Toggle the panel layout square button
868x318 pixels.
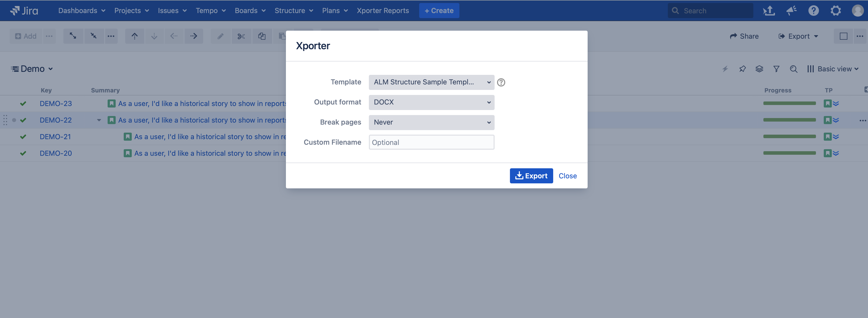coord(843,36)
